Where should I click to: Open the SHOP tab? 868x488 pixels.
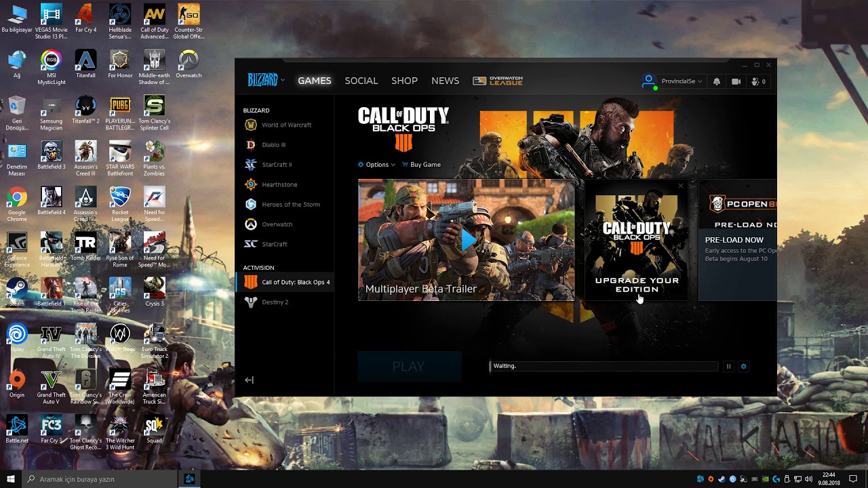[x=404, y=81]
